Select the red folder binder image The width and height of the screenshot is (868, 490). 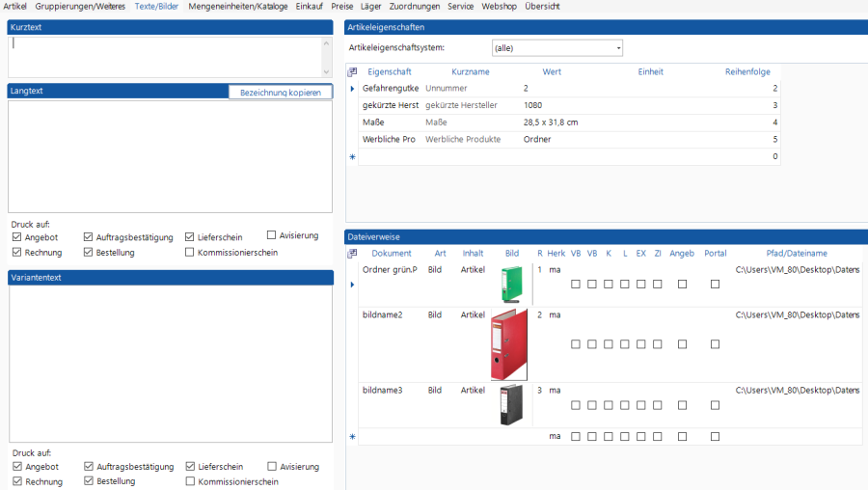509,344
